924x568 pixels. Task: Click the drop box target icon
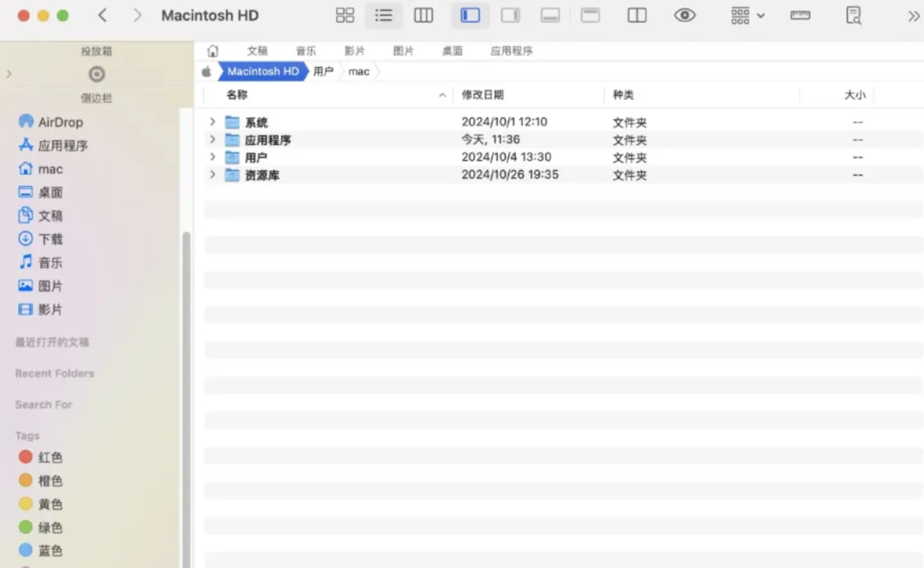coord(97,74)
